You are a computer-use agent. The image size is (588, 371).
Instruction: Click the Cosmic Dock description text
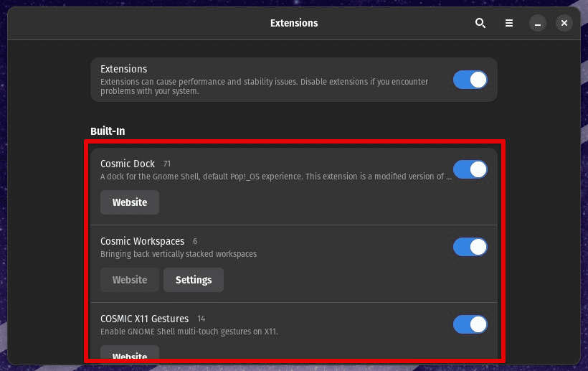[x=276, y=177]
